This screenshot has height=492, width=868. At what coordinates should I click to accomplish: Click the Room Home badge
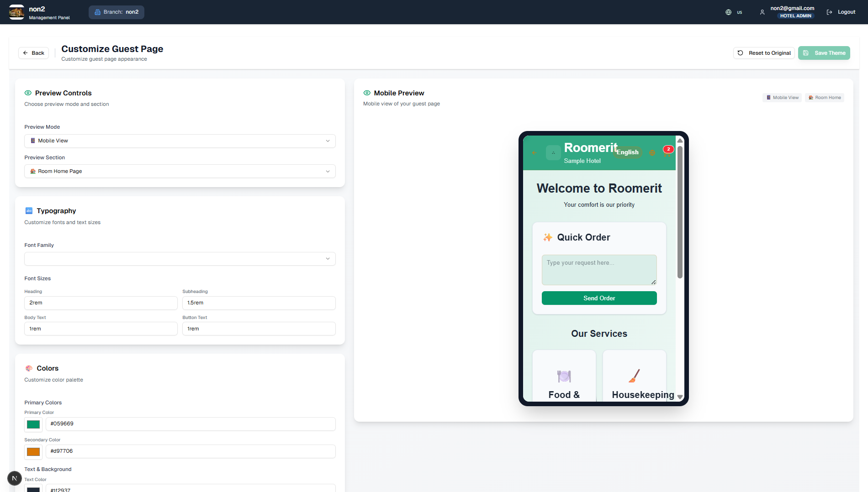click(x=825, y=98)
